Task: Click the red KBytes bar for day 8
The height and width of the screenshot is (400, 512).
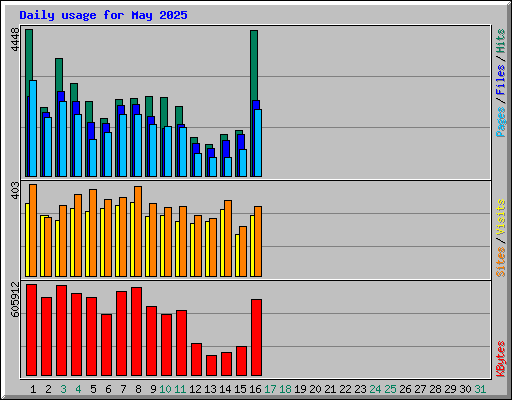Action: tap(136, 331)
